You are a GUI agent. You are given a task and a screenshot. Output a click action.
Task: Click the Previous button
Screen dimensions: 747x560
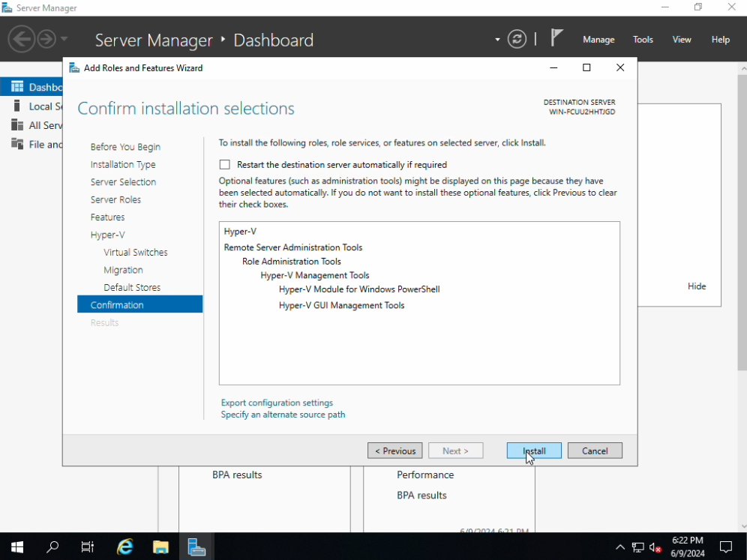[x=394, y=451]
